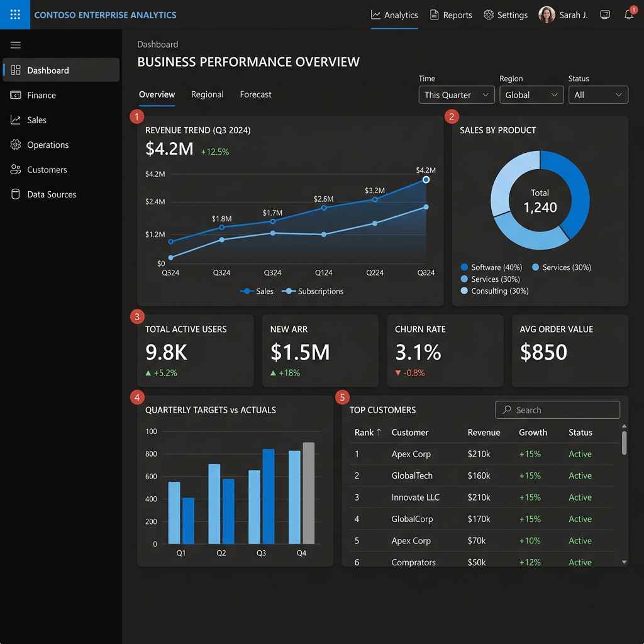Viewport: 644px width, 644px height.
Task: Collapse sidebar with hamburger menu icon
Action: point(16,45)
